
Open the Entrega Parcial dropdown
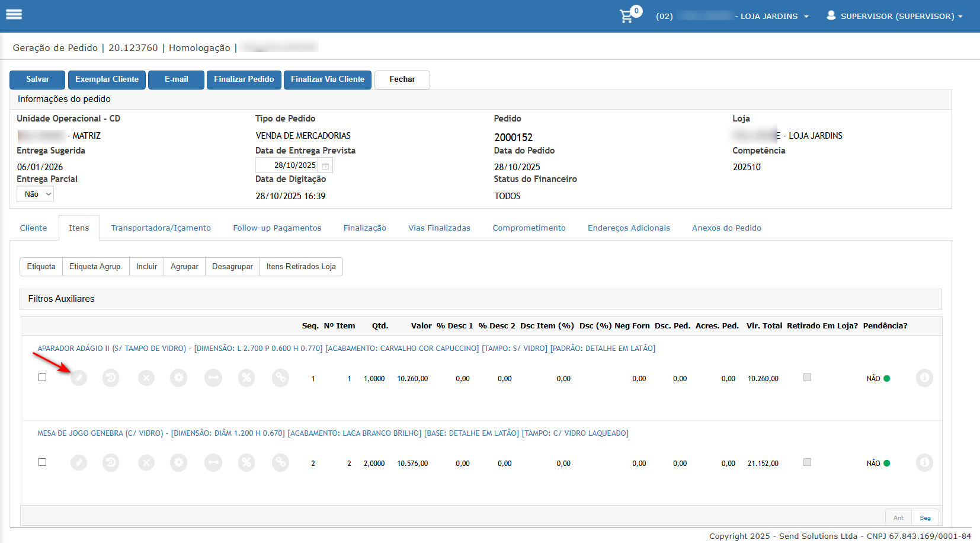36,194
